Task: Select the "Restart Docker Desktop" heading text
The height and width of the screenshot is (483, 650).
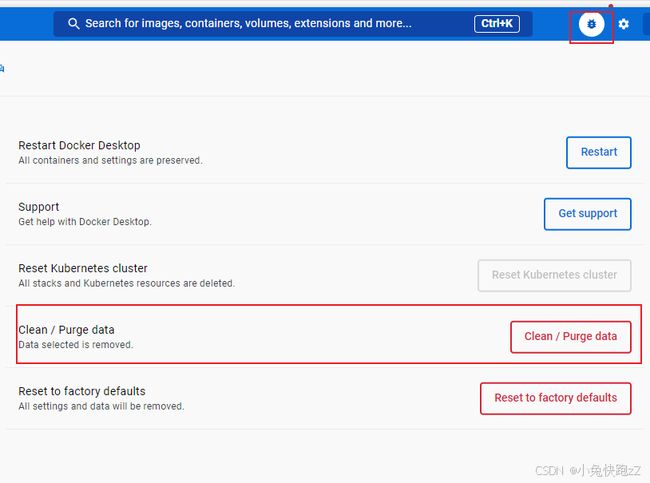Action: 79,146
